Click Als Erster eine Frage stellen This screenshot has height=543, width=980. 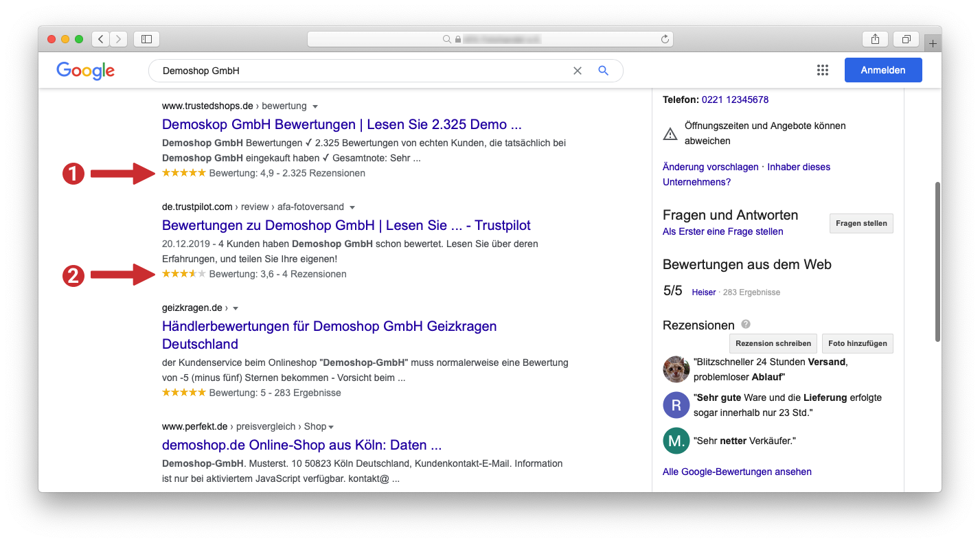point(722,231)
